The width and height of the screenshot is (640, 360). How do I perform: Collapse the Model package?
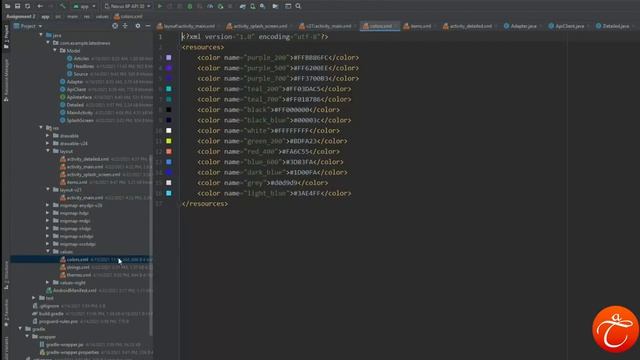click(55, 51)
